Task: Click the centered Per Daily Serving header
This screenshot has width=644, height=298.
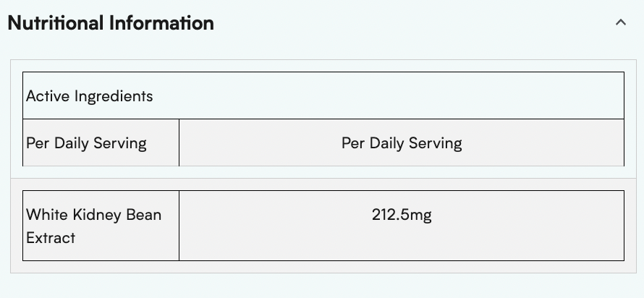Action: (402, 142)
